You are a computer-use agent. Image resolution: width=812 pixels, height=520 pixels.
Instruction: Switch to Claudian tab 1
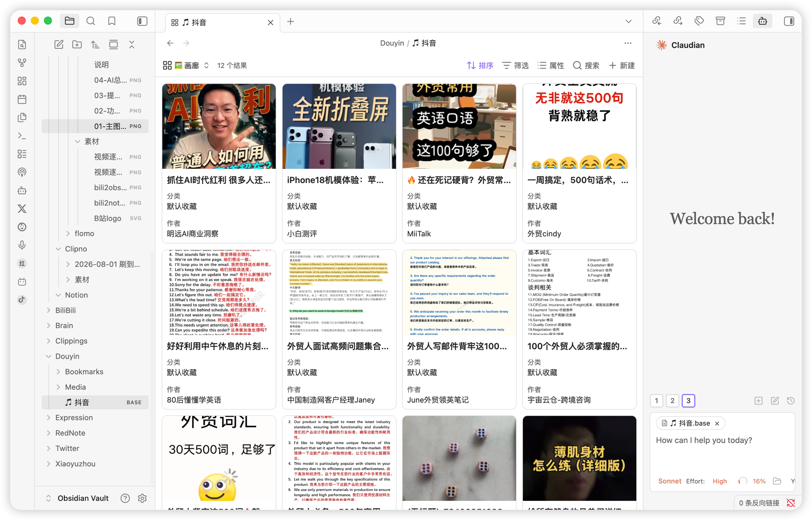click(x=657, y=401)
